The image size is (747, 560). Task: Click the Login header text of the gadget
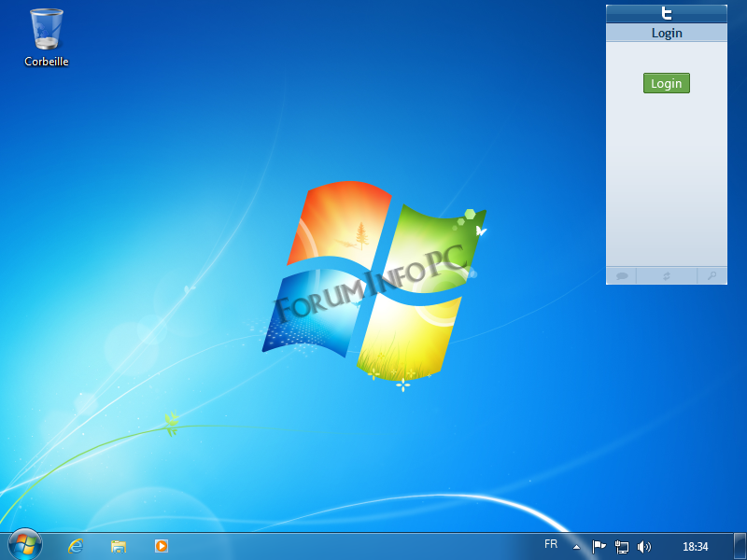pyautogui.click(x=667, y=33)
